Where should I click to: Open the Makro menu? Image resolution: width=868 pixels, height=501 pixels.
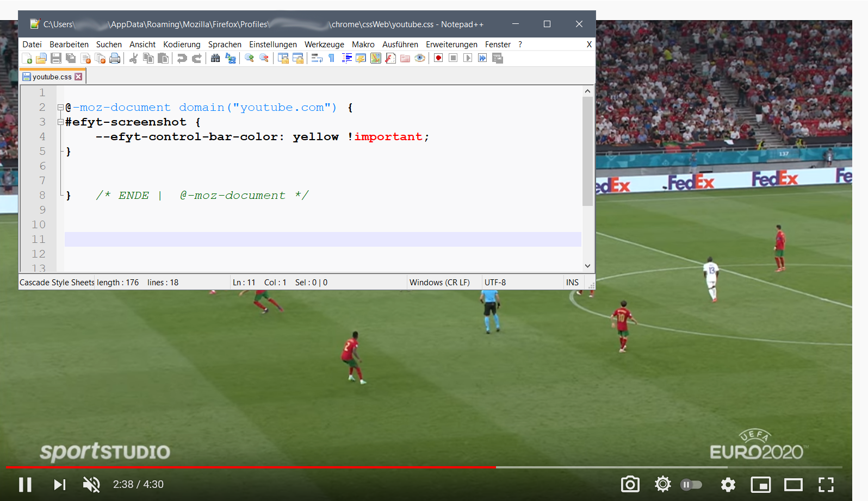click(x=363, y=45)
